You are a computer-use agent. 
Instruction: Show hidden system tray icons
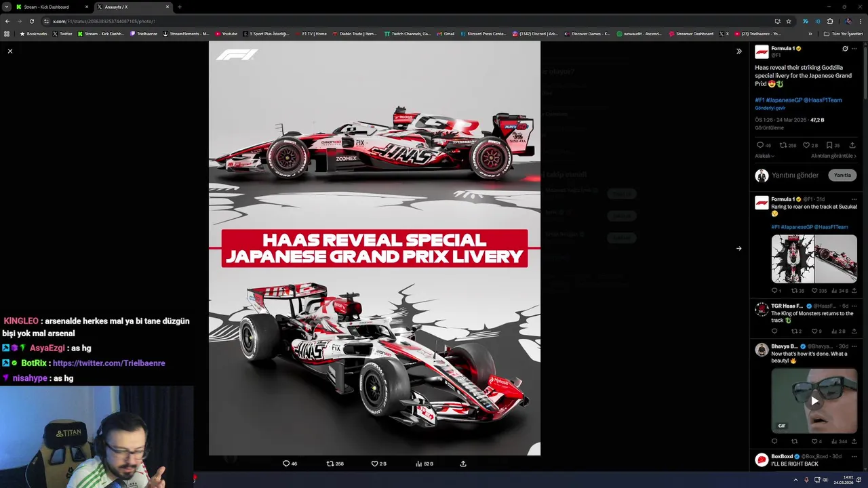tap(796, 480)
